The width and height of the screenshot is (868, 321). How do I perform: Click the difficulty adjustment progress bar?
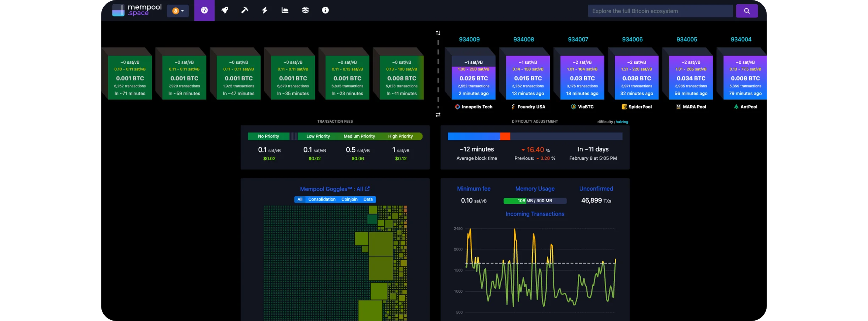pos(535,136)
